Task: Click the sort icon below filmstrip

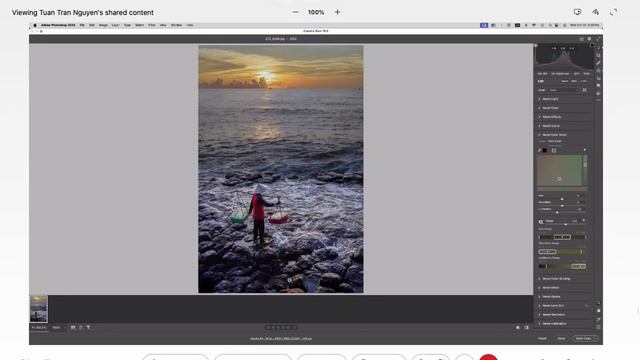Action: [81, 327]
